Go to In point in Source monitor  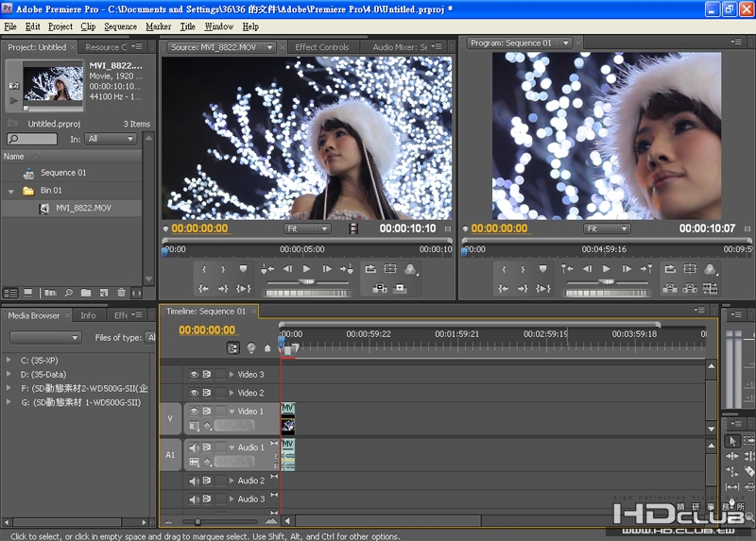pyautogui.click(x=203, y=289)
